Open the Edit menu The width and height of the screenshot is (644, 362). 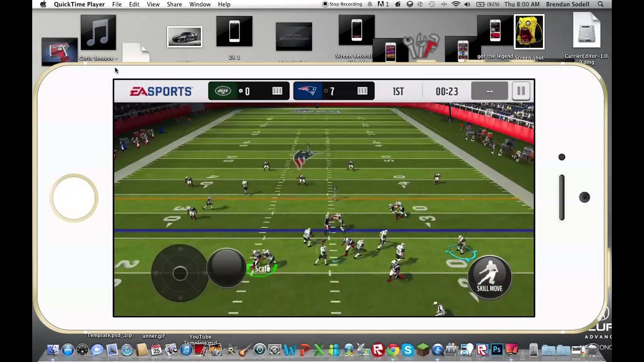134,4
